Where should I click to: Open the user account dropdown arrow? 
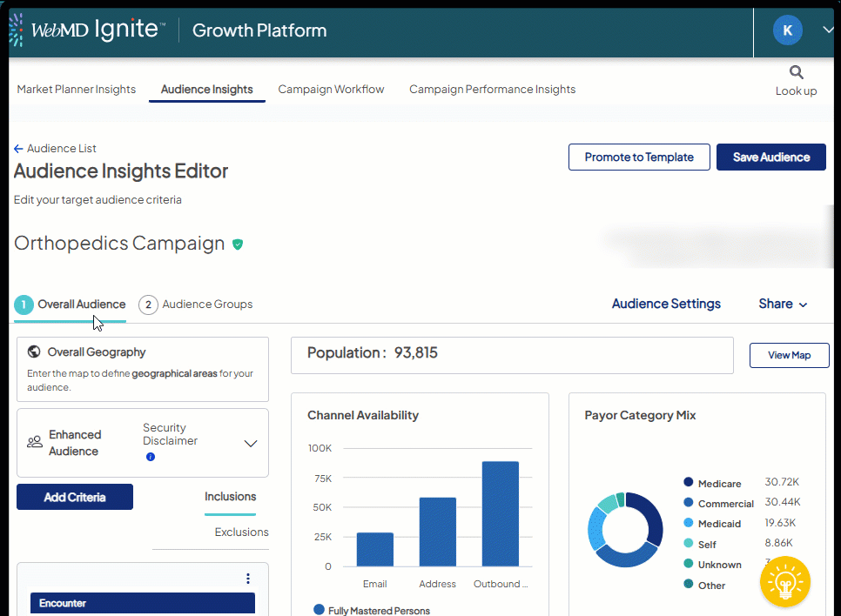coord(827,30)
